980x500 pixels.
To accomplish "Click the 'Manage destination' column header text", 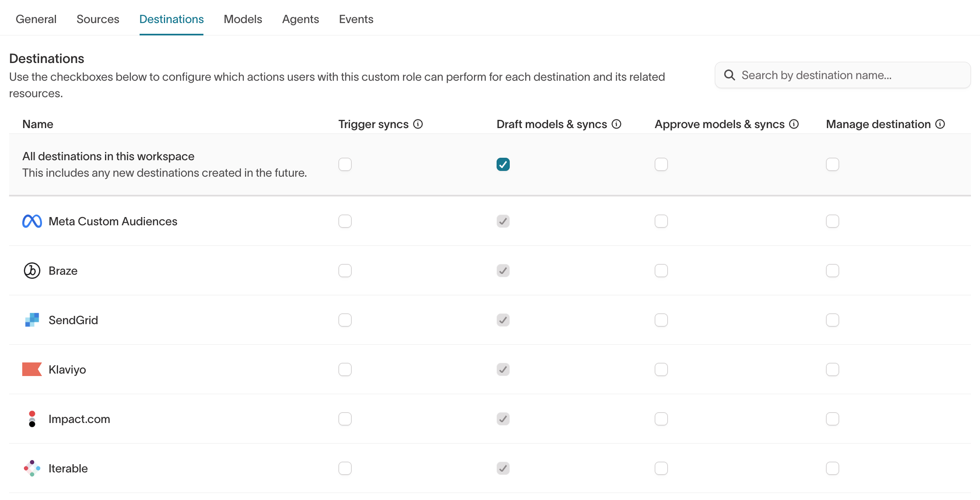I will click(878, 124).
